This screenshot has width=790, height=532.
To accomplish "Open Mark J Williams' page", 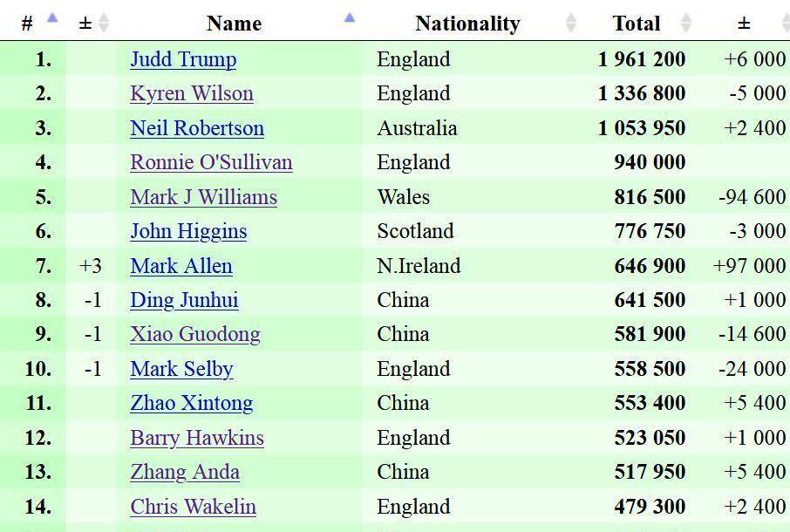I will point(203,197).
